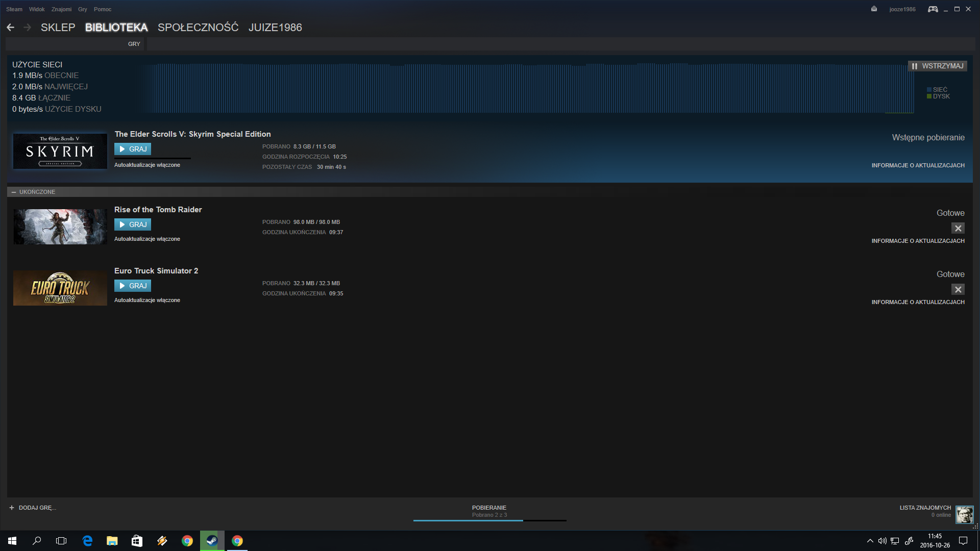980x551 pixels.
Task: Collapse the UKOŃCZONE section
Action: click(x=14, y=192)
